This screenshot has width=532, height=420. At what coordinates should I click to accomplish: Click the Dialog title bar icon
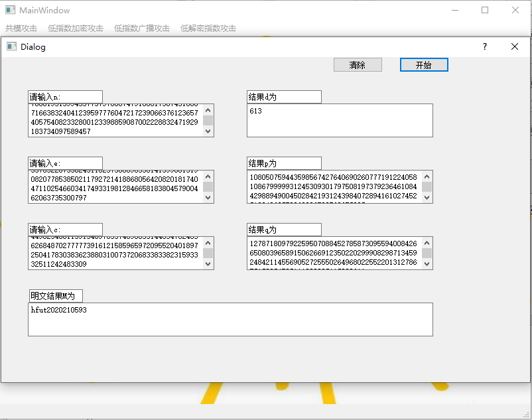click(11, 46)
